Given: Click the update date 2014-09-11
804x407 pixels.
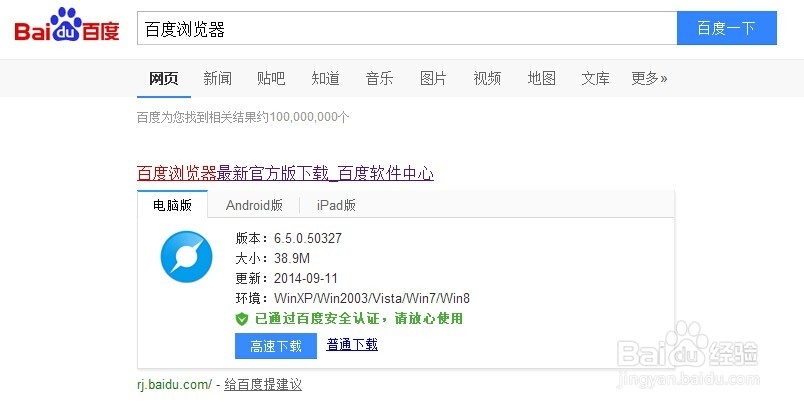Looking at the screenshot, I should click(x=306, y=278).
